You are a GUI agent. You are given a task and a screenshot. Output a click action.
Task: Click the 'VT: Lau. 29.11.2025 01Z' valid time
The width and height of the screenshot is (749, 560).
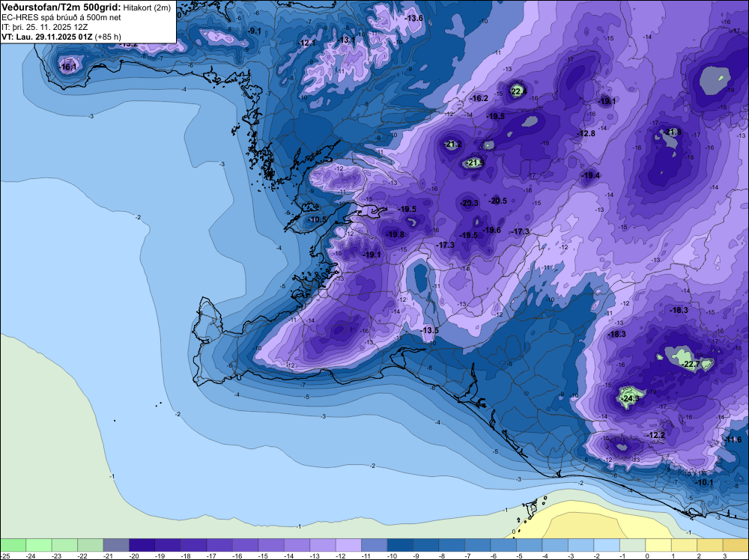click(x=47, y=37)
